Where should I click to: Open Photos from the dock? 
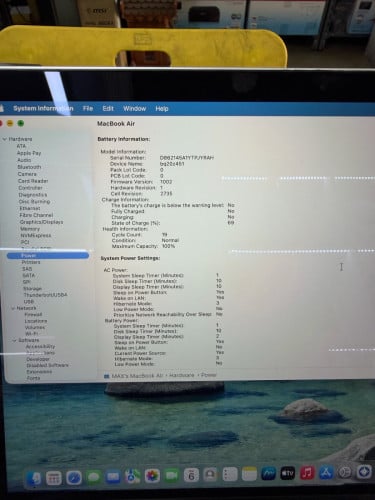point(152,476)
